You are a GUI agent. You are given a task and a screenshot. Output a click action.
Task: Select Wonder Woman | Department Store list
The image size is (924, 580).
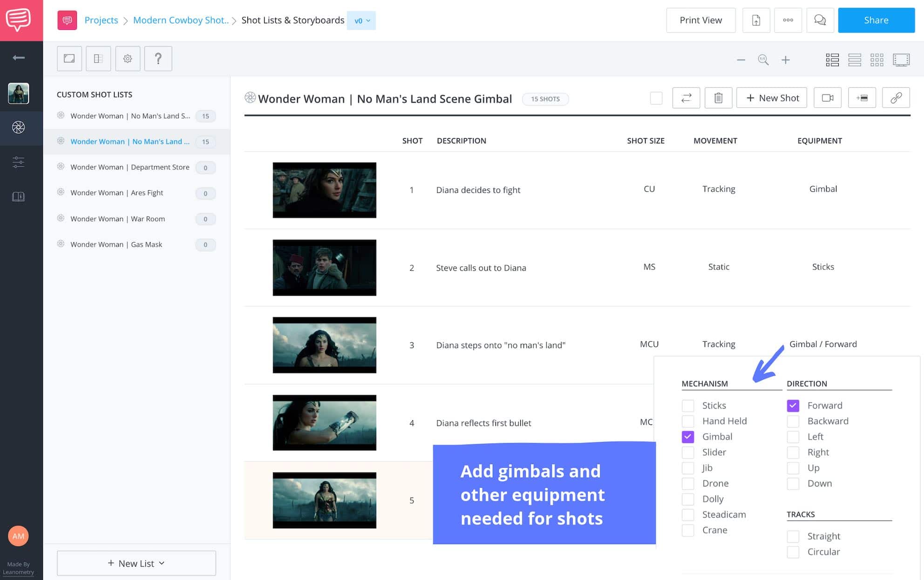point(136,167)
